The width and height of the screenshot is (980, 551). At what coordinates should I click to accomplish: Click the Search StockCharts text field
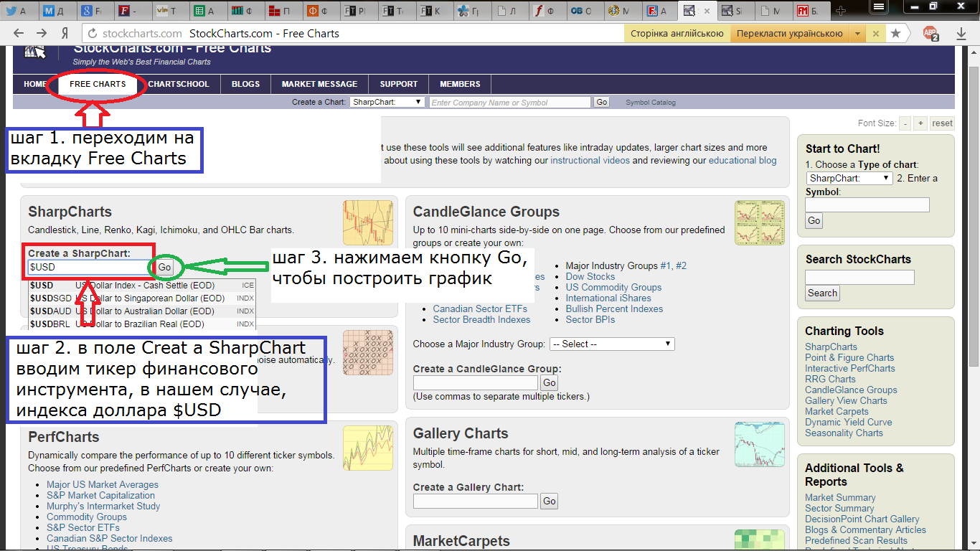(859, 277)
